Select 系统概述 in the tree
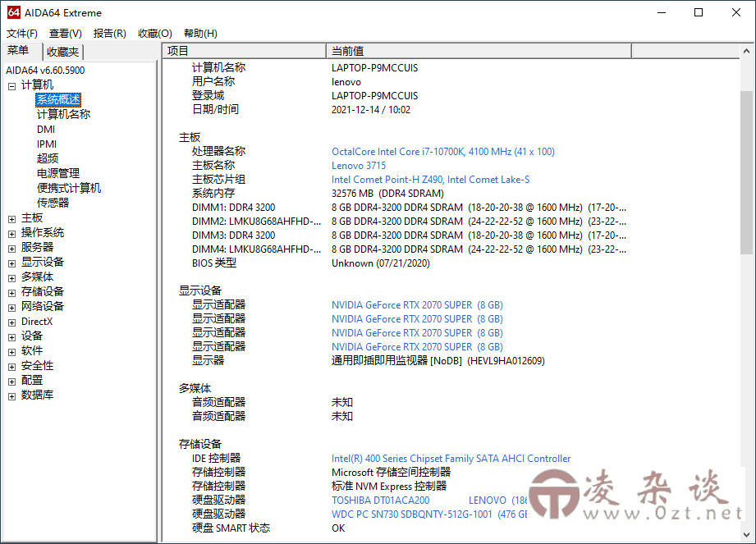This screenshot has width=756, height=544. tap(58, 100)
